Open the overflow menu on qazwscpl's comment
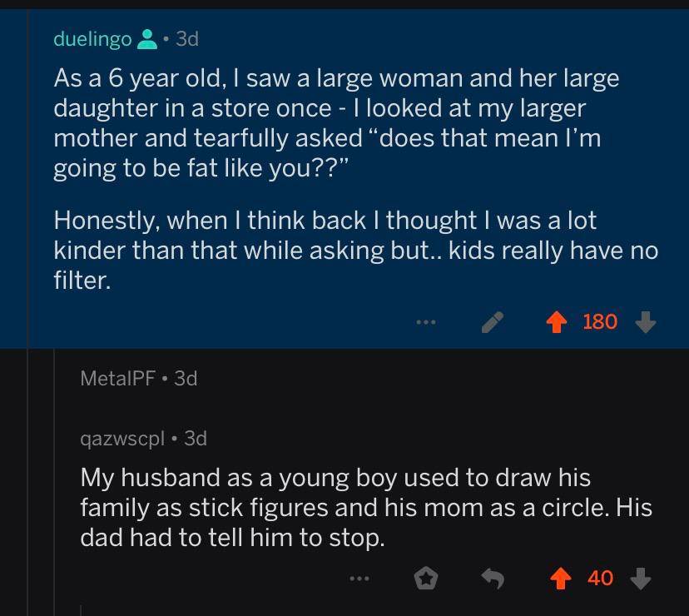 (x=358, y=578)
